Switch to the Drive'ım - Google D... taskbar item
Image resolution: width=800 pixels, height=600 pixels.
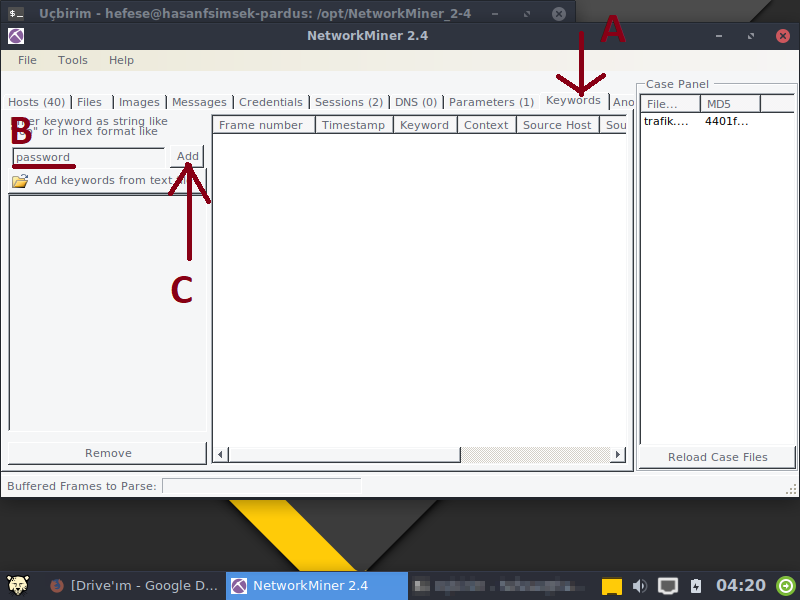[134, 586]
